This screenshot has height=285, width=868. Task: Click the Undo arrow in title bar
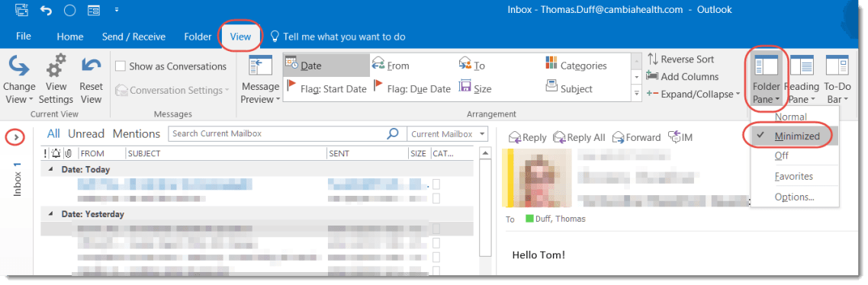(x=46, y=10)
